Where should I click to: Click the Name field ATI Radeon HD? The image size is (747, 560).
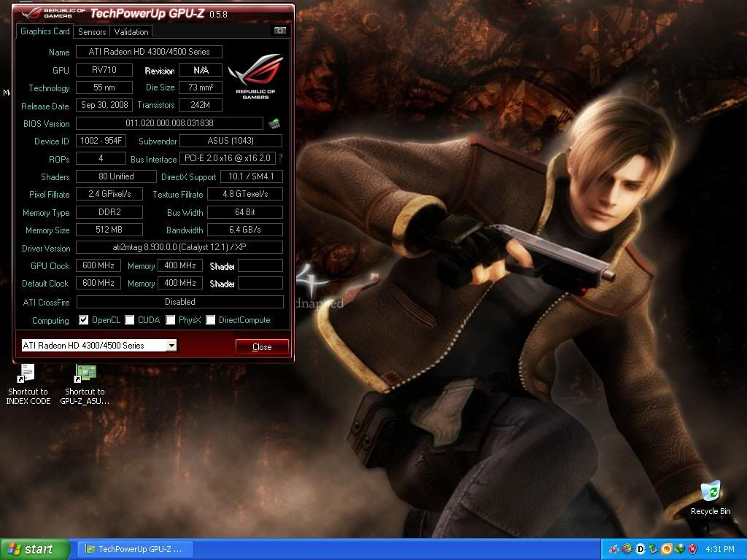click(149, 52)
